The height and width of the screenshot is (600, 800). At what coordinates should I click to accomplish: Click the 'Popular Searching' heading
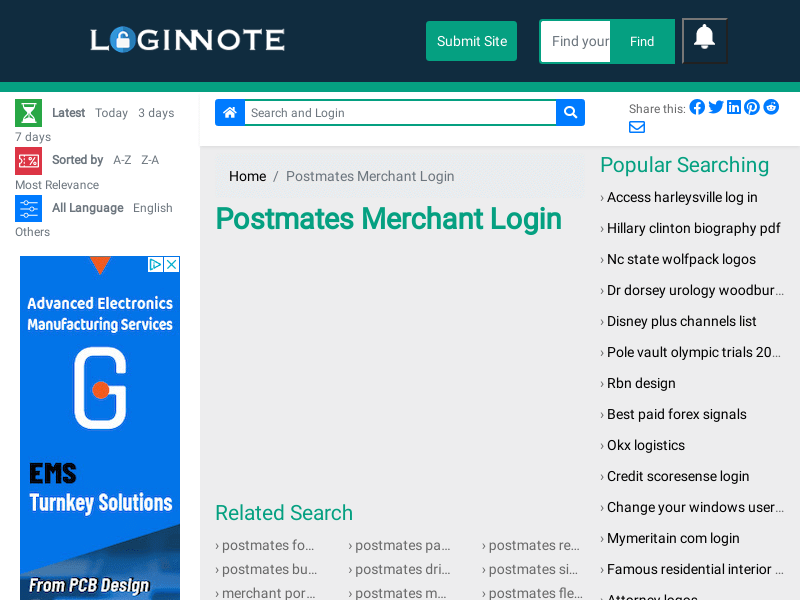pos(684,165)
